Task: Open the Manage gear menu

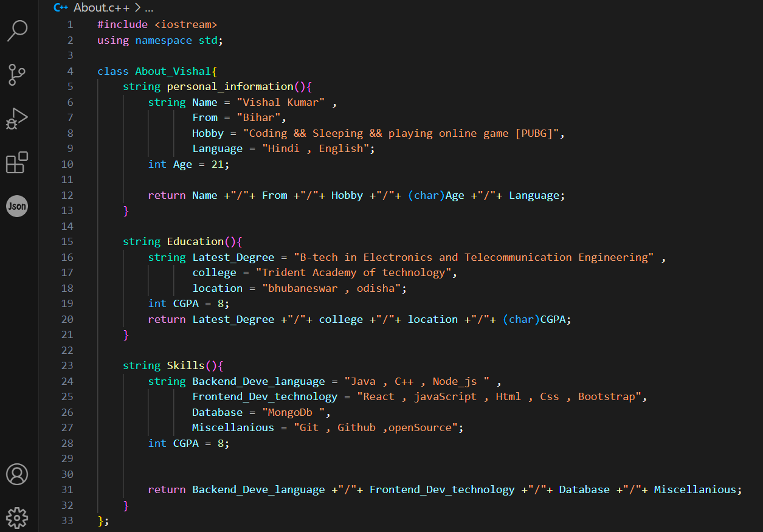Action: [x=17, y=517]
